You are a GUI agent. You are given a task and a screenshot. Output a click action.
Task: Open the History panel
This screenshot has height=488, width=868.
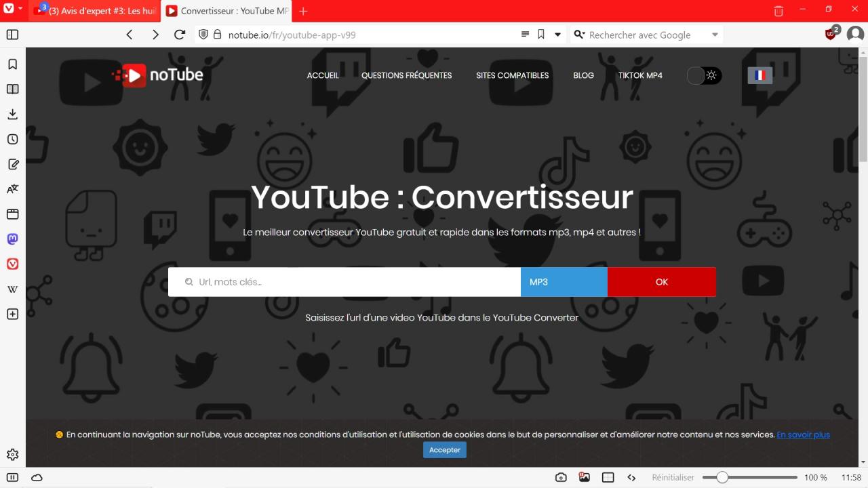click(x=12, y=139)
